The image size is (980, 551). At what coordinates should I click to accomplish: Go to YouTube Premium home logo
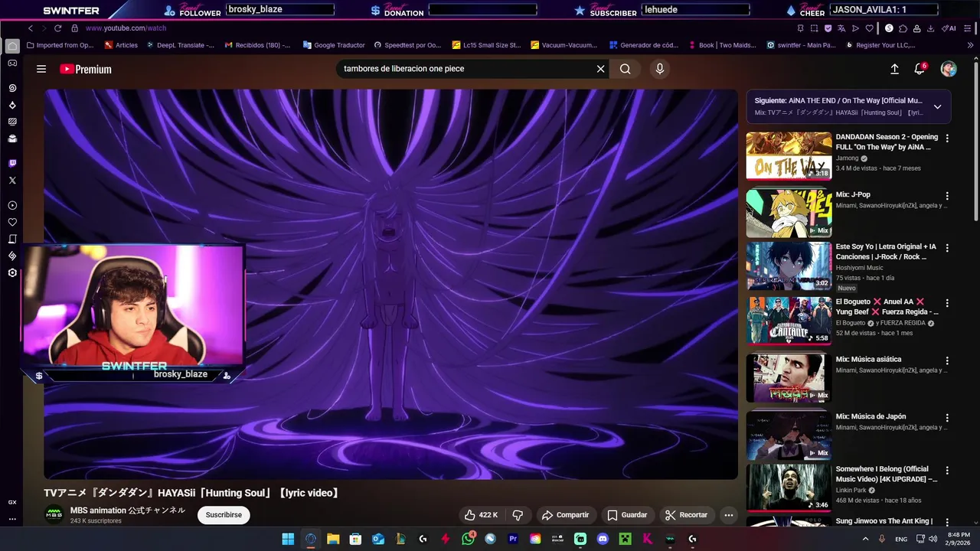click(86, 69)
